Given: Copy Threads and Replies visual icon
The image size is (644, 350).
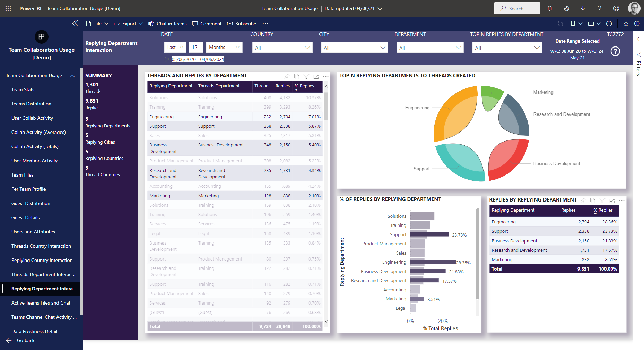Looking at the screenshot, I should tap(297, 76).
